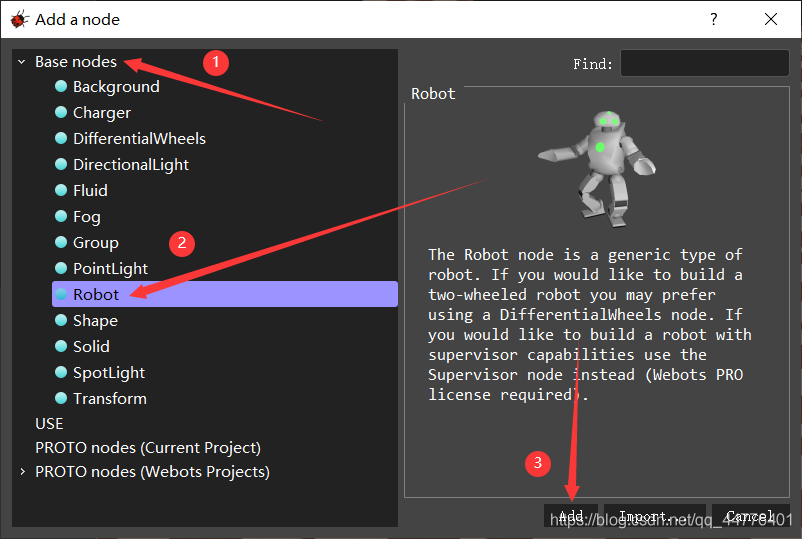The width and height of the screenshot is (802, 539).
Task: Click the Robot node bullet icon
Action: (61, 294)
